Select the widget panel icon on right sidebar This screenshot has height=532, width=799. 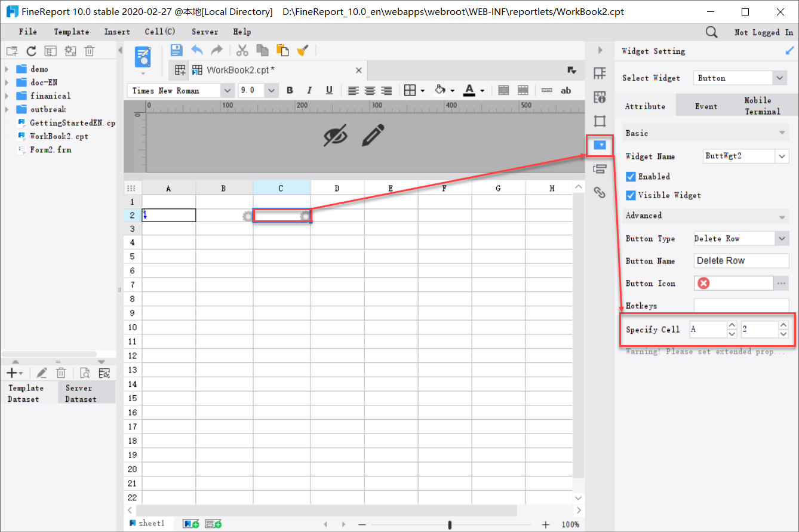pos(600,145)
